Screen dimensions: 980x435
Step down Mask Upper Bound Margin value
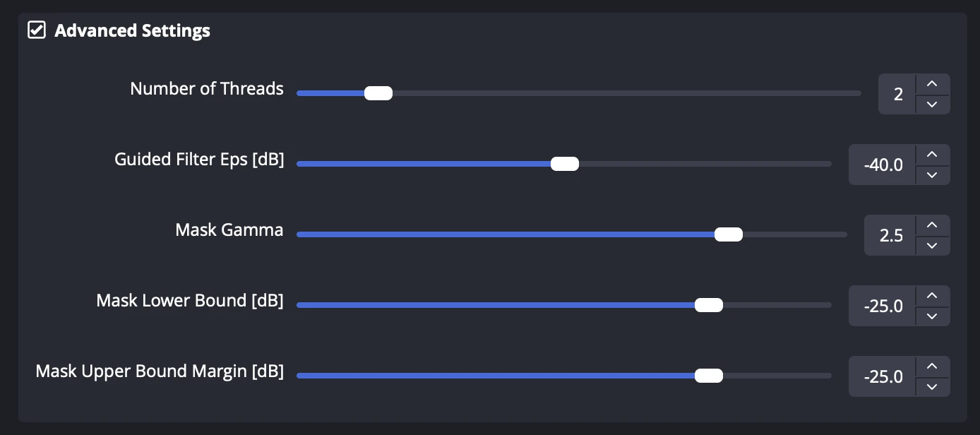(932, 386)
